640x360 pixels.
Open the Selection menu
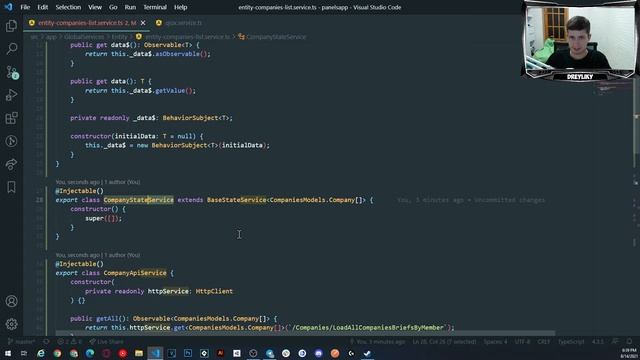pyautogui.click(x=68, y=7)
